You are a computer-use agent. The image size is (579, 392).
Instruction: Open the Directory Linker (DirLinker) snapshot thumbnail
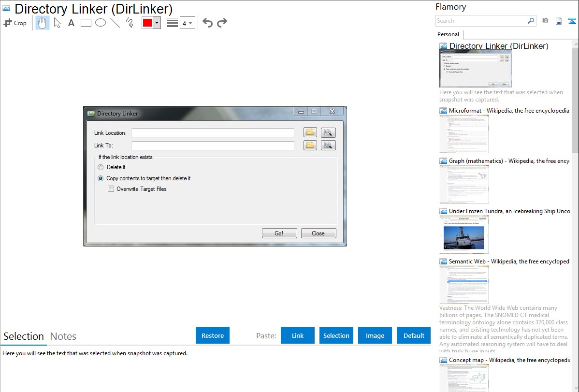coord(475,69)
